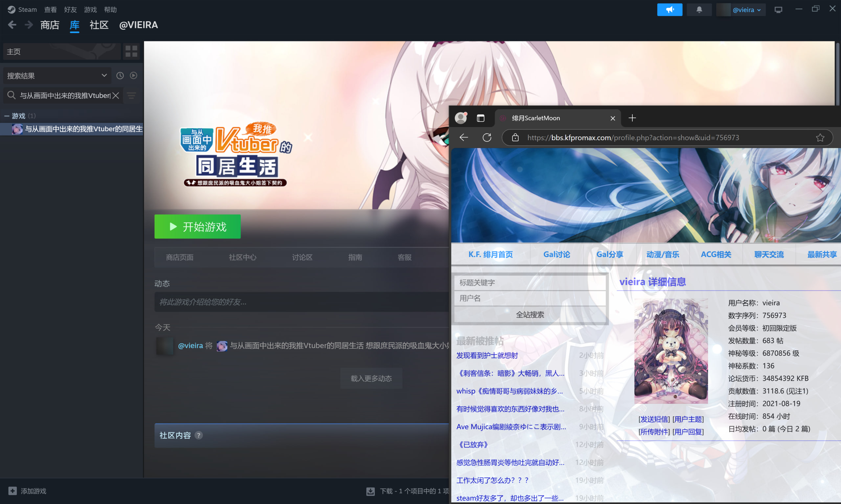Viewport: 841px width, 504px height.
Task: Open advanced filter options icon
Action: 131,95
